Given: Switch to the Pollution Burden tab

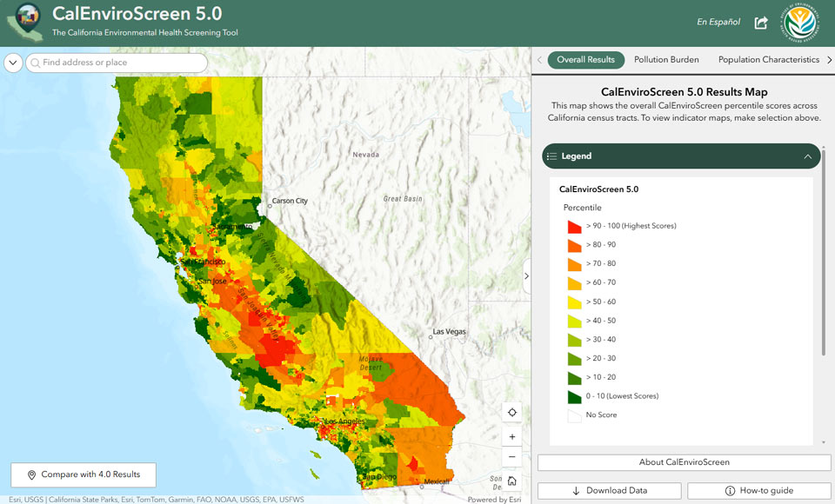Looking at the screenshot, I should coord(666,60).
